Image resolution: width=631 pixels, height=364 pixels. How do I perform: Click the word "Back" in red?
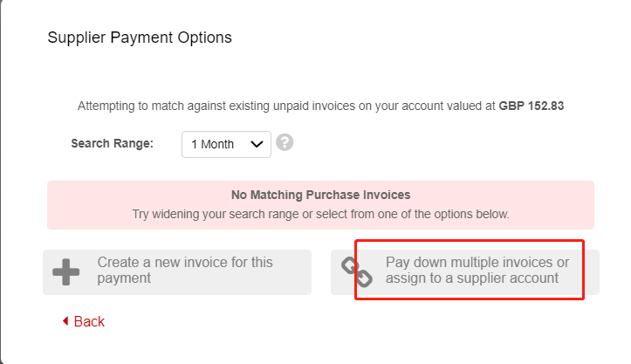tap(89, 322)
